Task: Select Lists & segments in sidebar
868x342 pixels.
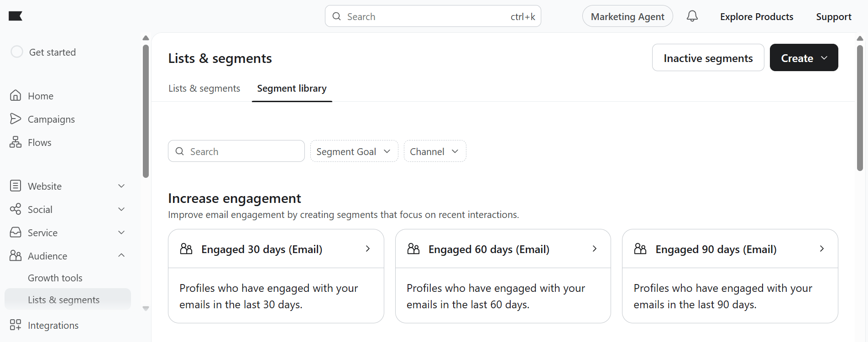Action: tap(68, 299)
